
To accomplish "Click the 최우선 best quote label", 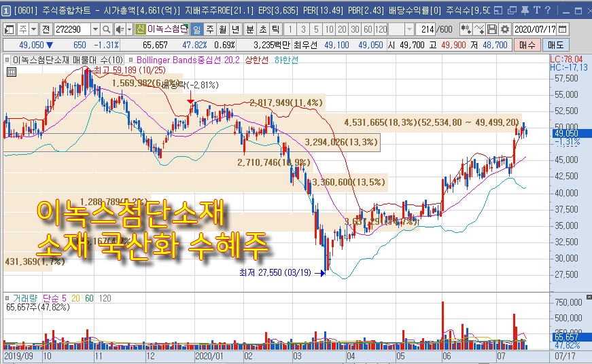I will (305, 45).
